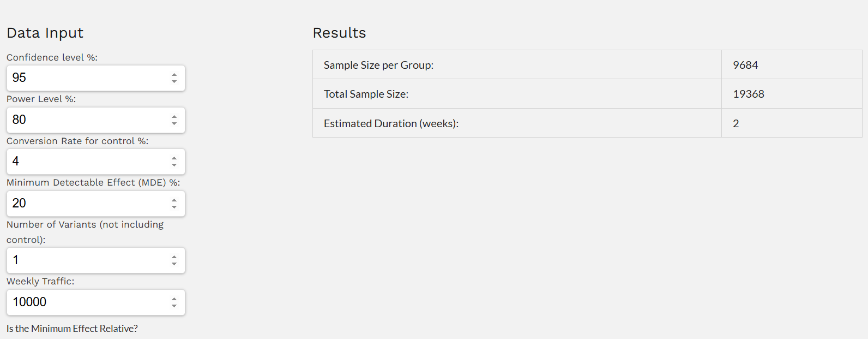Decrement Power Level using its down stepper

tap(173, 123)
